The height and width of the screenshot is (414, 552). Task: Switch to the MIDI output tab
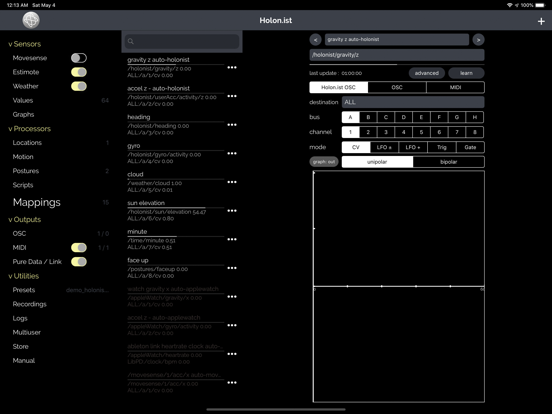(456, 87)
